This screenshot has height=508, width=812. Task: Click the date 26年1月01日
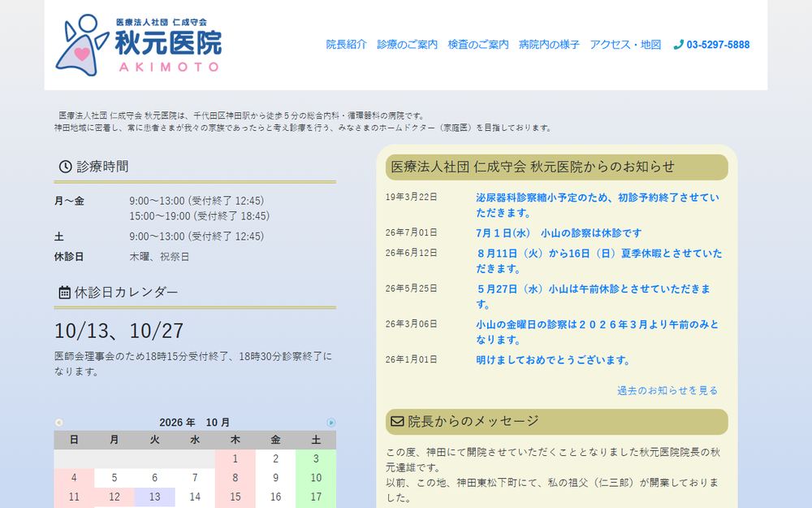coord(411,359)
